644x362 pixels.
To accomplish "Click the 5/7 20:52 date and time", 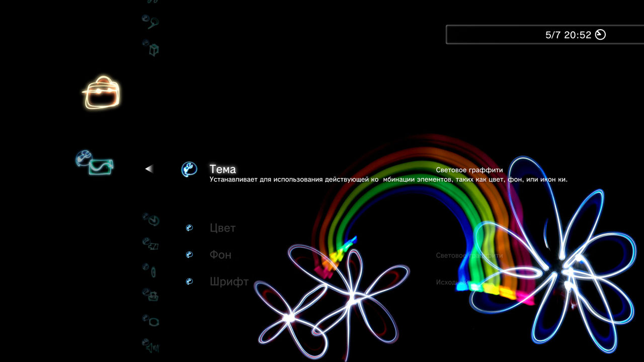I will [568, 35].
